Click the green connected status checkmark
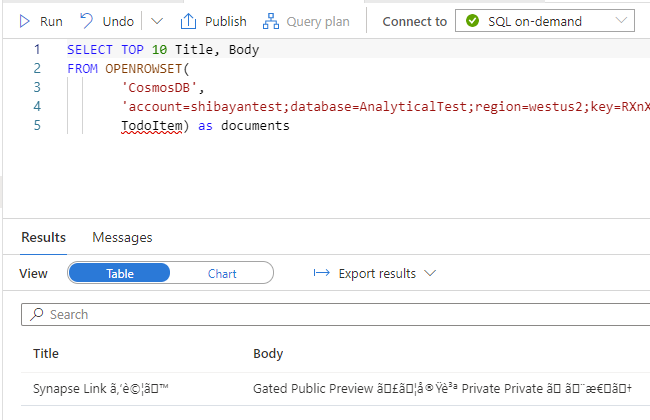The height and width of the screenshot is (420, 650). click(x=472, y=20)
